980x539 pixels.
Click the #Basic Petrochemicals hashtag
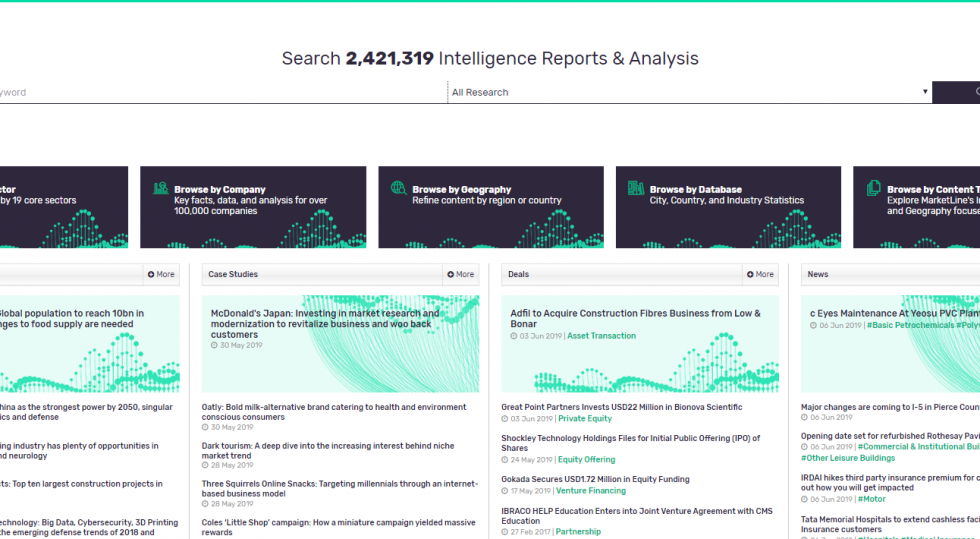pos(910,326)
